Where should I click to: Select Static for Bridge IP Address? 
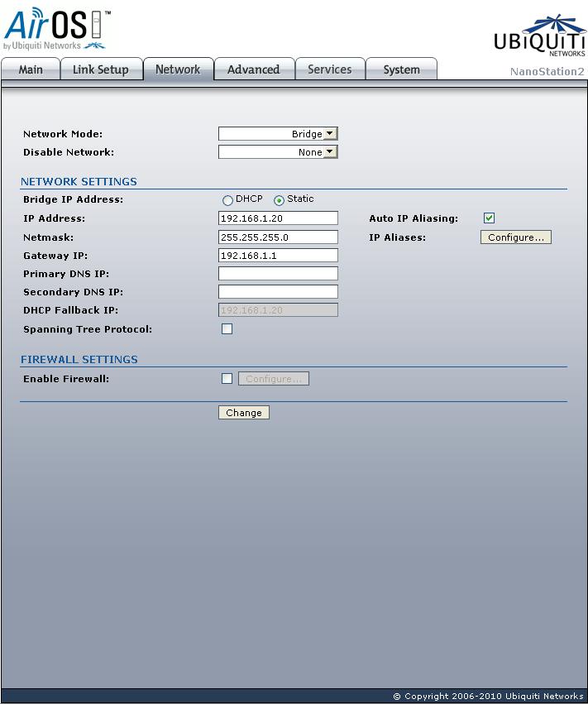point(279,200)
